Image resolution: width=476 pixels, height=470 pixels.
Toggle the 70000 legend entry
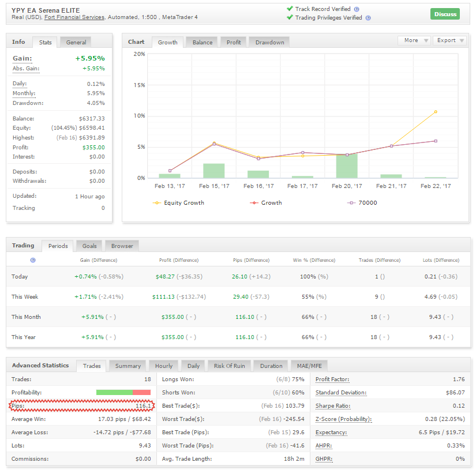tap(362, 202)
